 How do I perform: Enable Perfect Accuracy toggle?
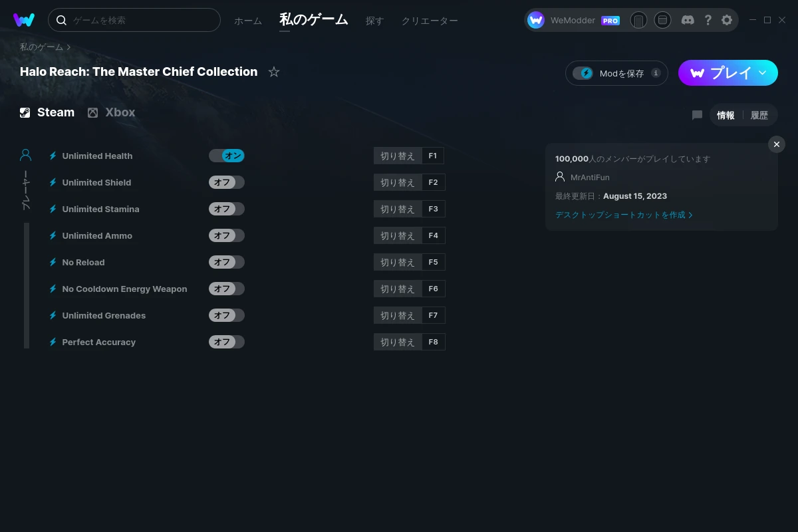pyautogui.click(x=227, y=342)
